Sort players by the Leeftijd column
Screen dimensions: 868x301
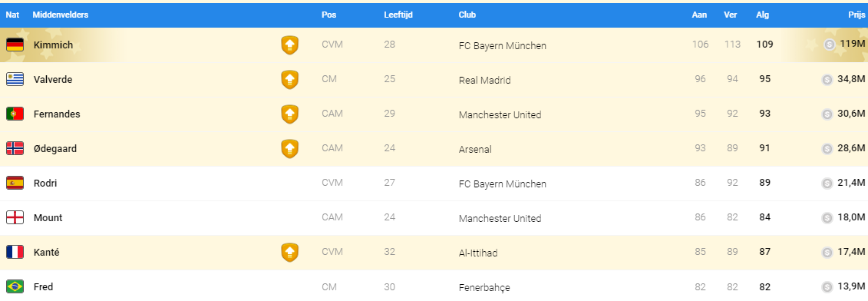[x=398, y=15]
